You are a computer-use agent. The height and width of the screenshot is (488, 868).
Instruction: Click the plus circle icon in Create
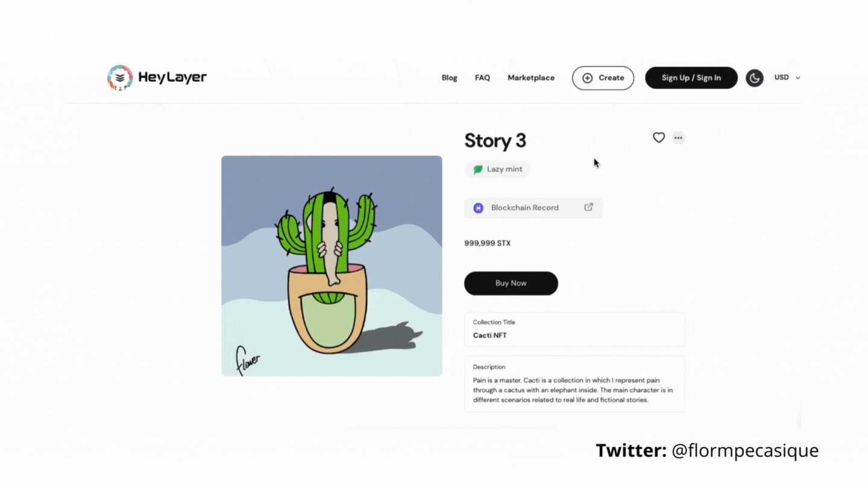click(x=587, y=78)
